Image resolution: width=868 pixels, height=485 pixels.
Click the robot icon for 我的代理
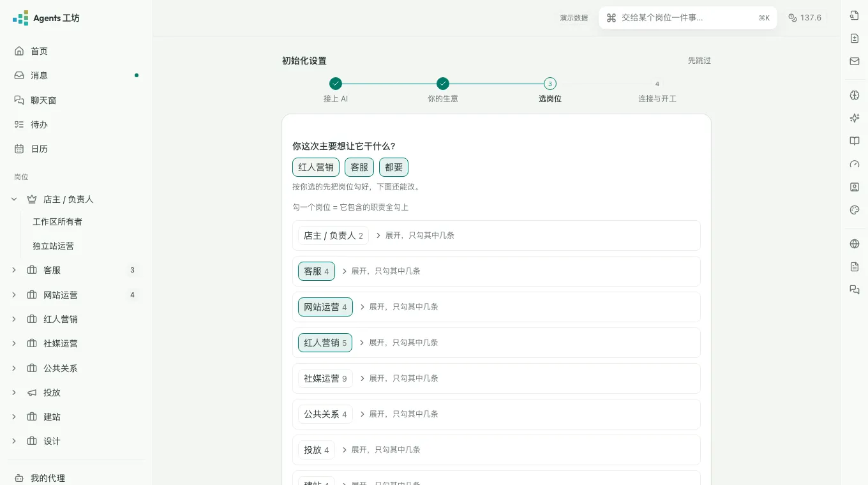point(19,478)
